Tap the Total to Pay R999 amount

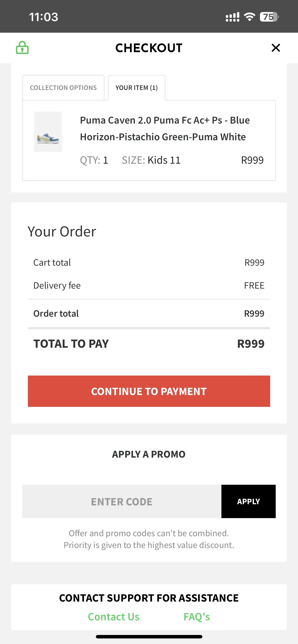[x=251, y=344]
